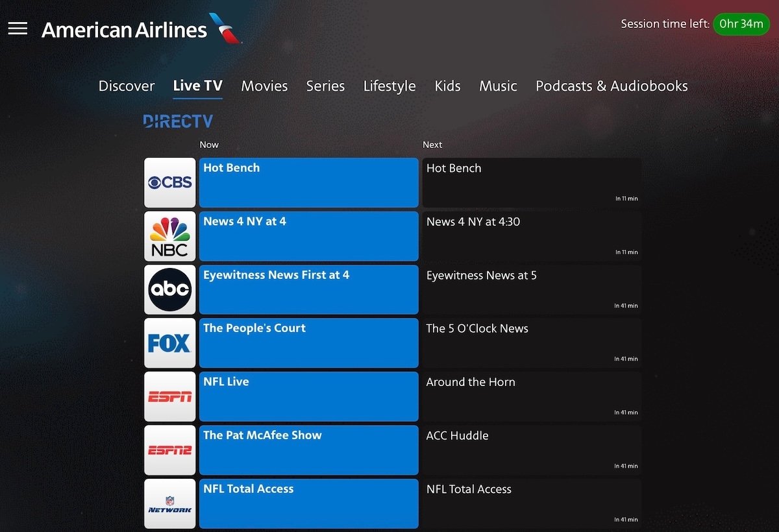Viewport: 779px width, 532px height.
Task: Select the ESPN2 channel logo
Action: 170,450
